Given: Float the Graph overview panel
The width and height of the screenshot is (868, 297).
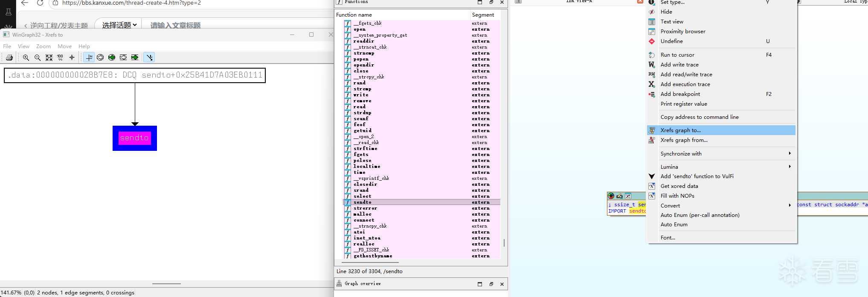Looking at the screenshot, I should tap(491, 284).
